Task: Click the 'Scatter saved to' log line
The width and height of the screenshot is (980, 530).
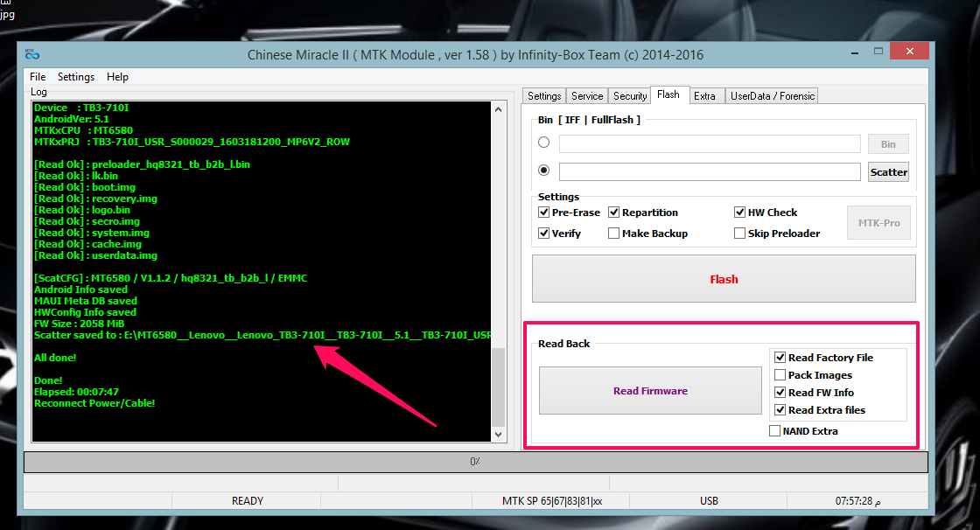Action: (262, 335)
